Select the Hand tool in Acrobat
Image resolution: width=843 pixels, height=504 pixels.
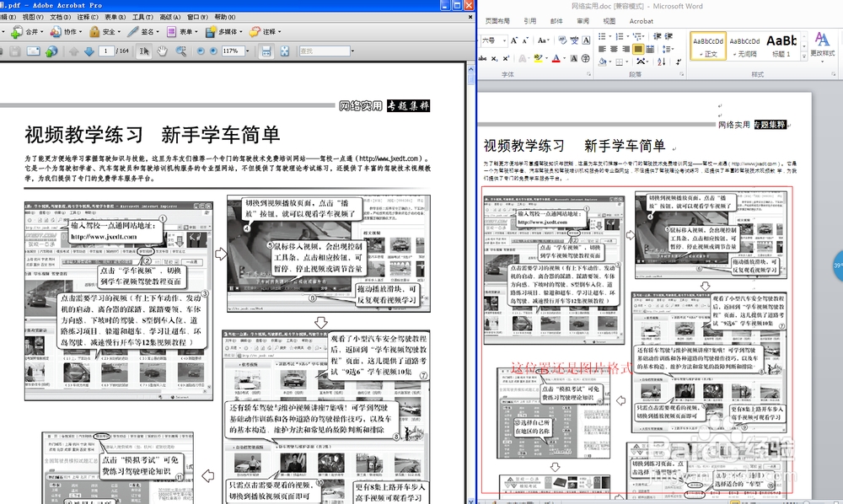163,50
